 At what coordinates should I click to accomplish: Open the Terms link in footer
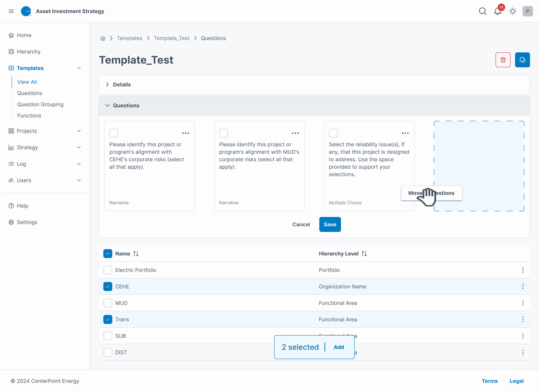[490, 381]
